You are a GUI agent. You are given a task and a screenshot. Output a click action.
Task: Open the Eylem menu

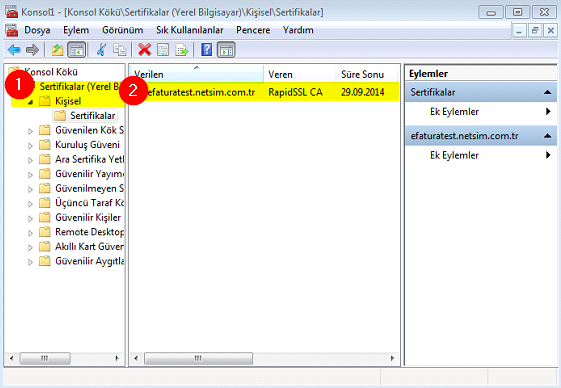pos(76,30)
